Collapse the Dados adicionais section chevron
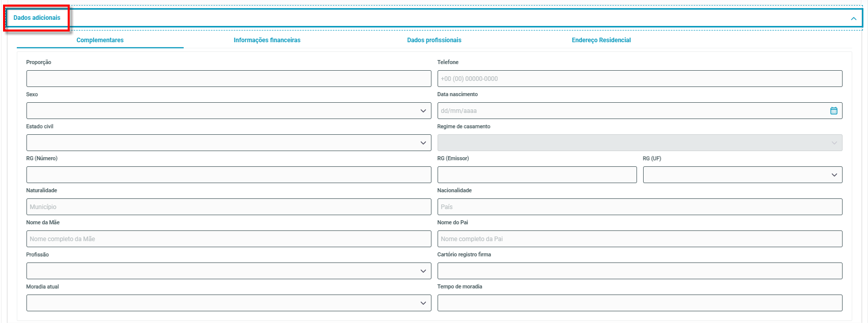 pyautogui.click(x=853, y=19)
